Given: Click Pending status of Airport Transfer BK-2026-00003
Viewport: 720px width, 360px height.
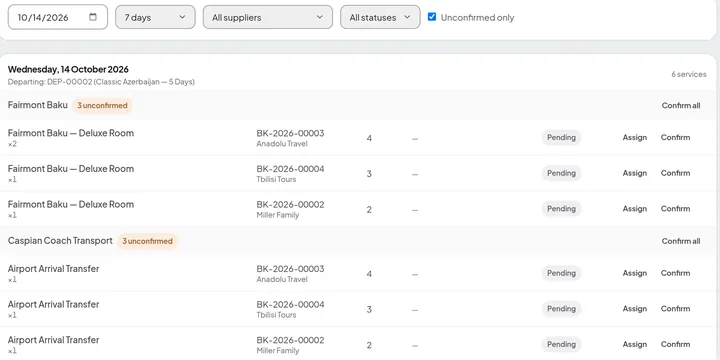Looking at the screenshot, I should pyautogui.click(x=561, y=273).
